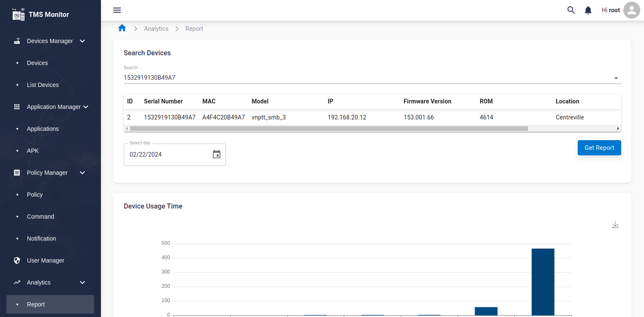Click the ID column header
Viewport: 644px width, 317px height.
coord(130,101)
